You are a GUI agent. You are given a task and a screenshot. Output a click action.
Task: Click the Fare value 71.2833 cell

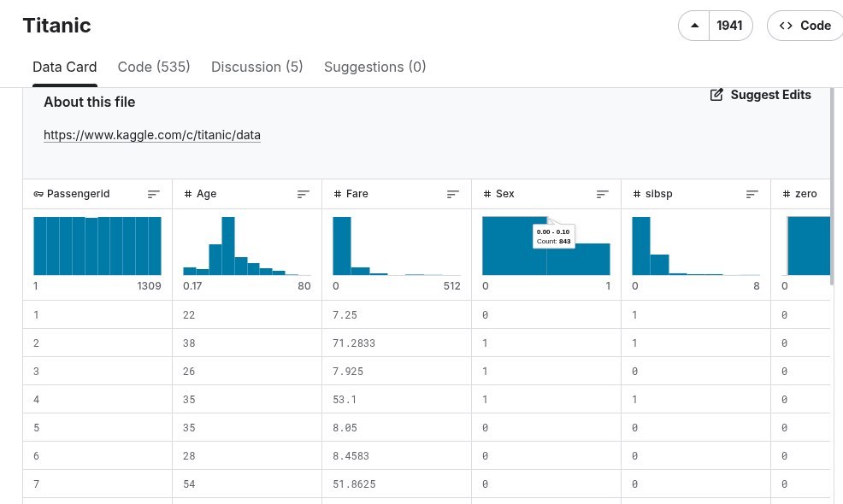click(354, 343)
